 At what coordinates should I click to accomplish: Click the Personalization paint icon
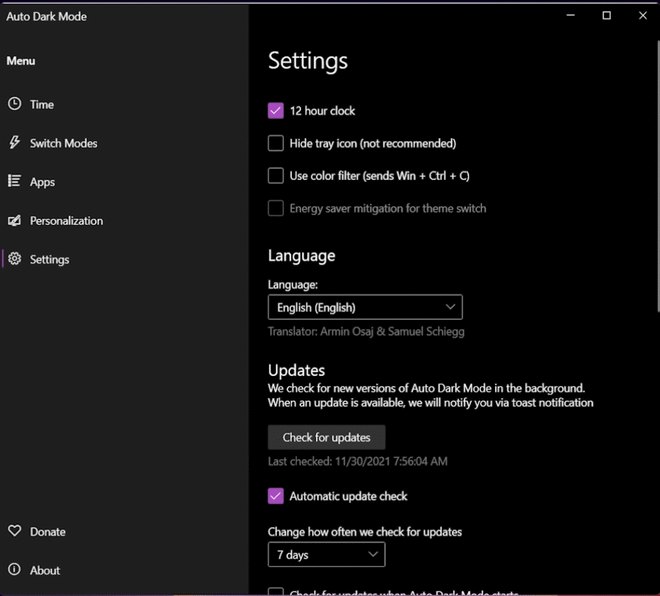(x=14, y=220)
